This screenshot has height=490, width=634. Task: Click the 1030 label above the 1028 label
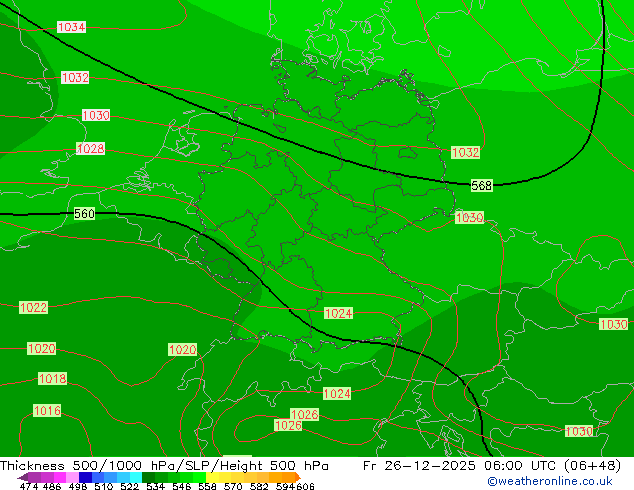(x=96, y=115)
